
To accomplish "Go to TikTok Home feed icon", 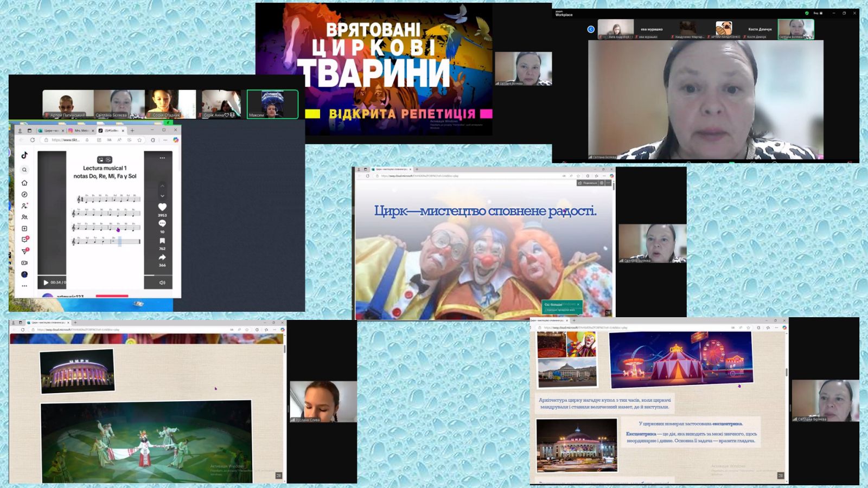I will pos(24,183).
